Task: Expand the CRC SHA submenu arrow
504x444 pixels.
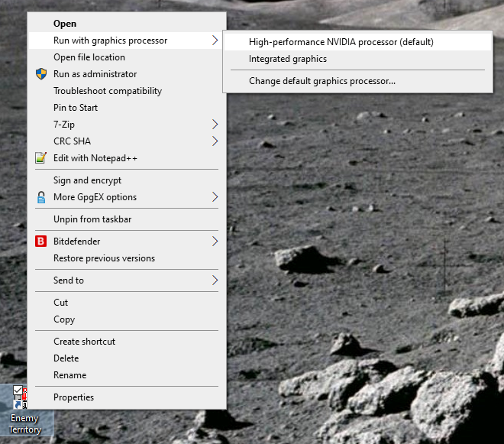Action: coord(215,141)
